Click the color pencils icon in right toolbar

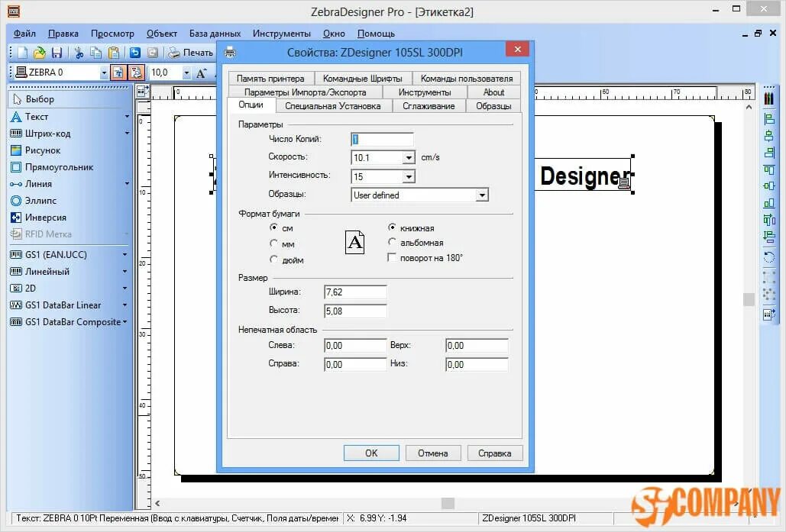769,98
